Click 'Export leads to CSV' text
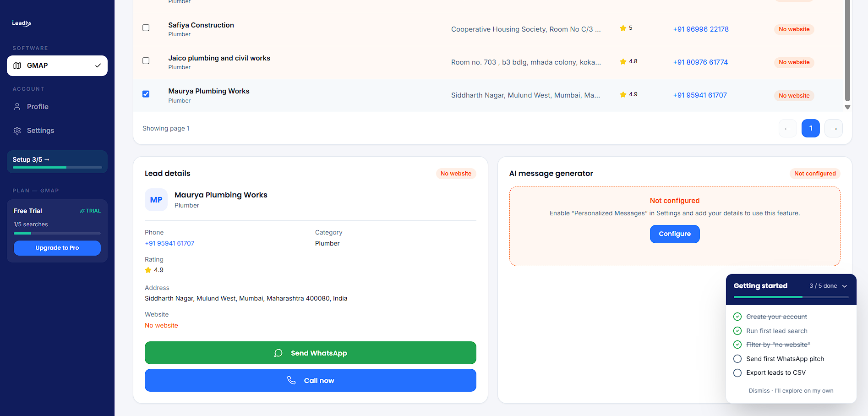 click(x=776, y=373)
